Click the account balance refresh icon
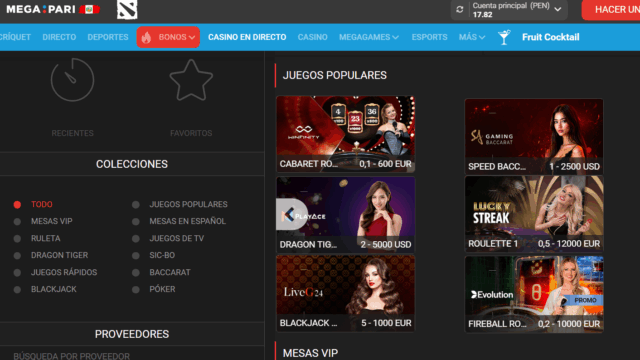This screenshot has height=360, width=640. (x=460, y=9)
